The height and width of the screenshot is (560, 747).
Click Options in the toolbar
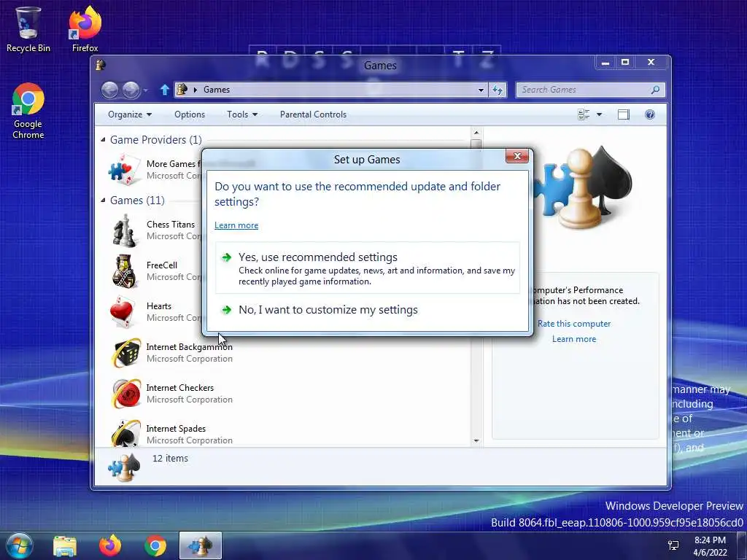[x=190, y=114]
